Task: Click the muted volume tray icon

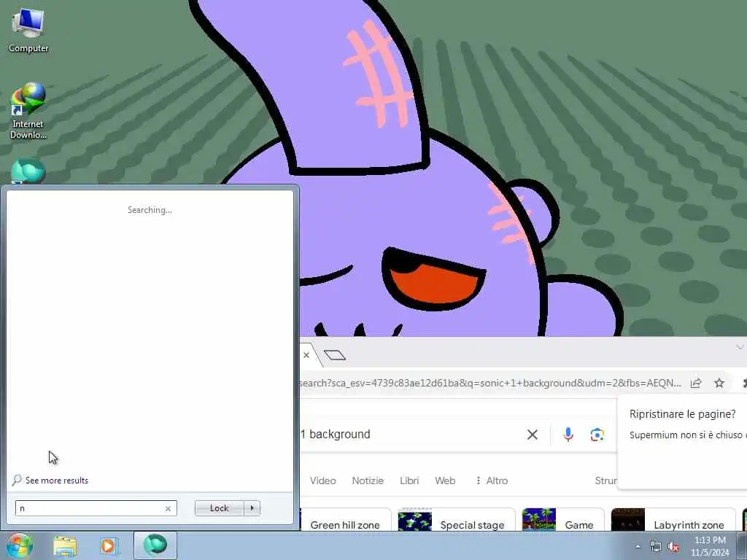Action: coord(673,547)
